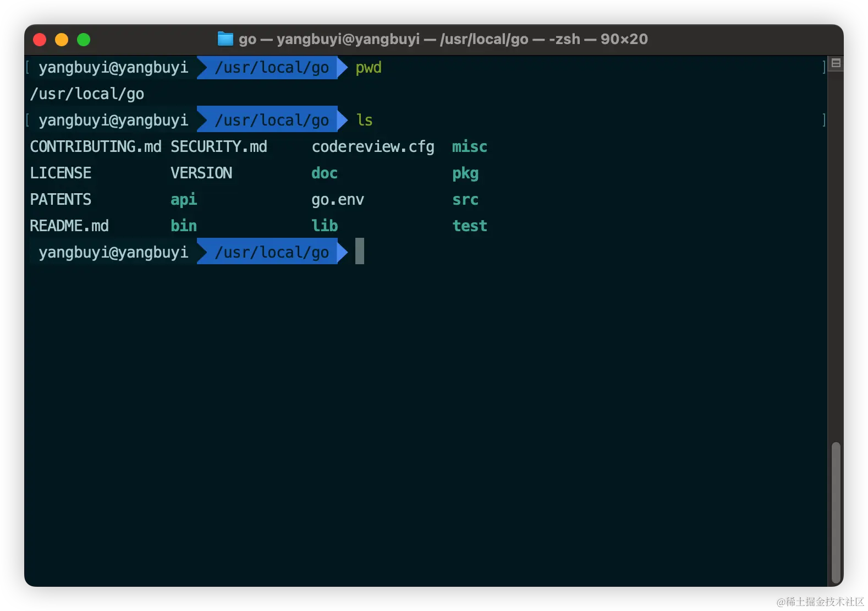Click the README.md file name
The image size is (868, 611).
pyautogui.click(x=69, y=226)
